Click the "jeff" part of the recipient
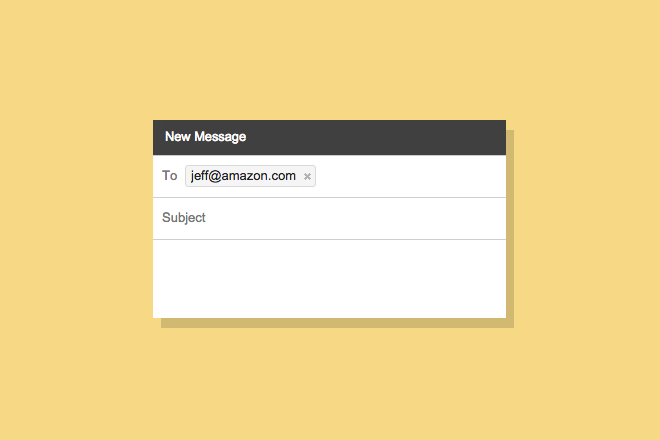 click(x=200, y=176)
